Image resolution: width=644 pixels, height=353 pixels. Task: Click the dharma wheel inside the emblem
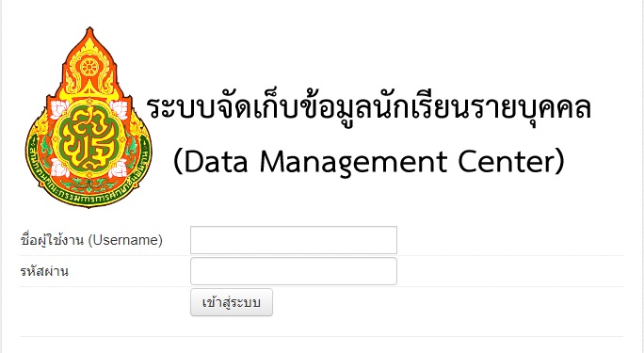coord(89,67)
